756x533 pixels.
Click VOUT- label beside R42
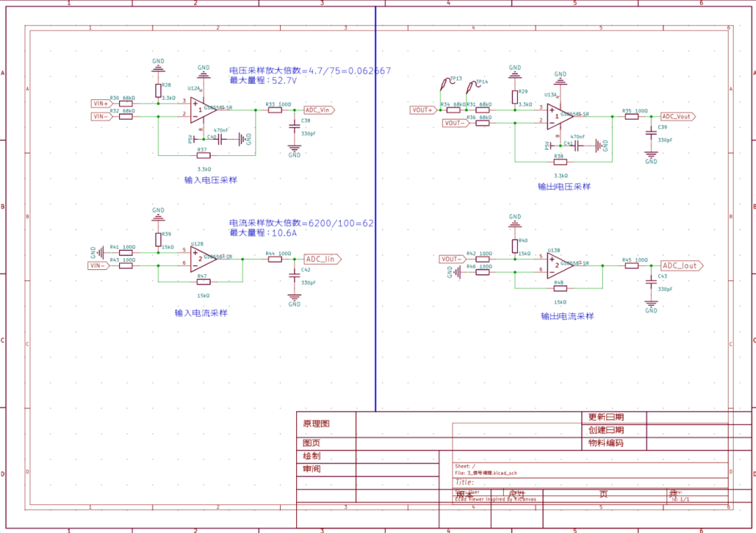[x=452, y=260]
